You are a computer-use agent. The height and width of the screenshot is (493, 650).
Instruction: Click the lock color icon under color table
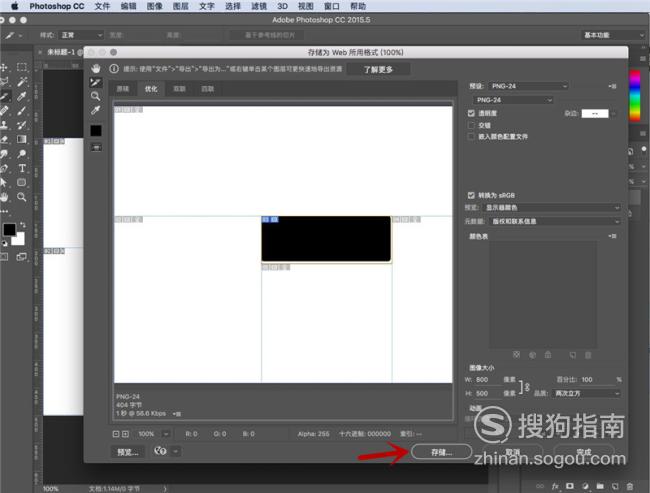(548, 355)
